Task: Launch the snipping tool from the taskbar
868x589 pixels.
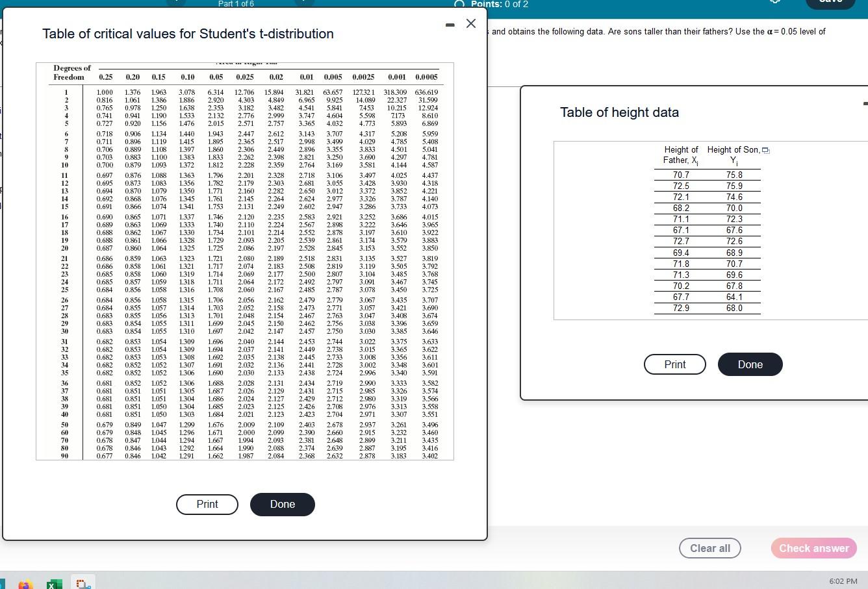Action: coord(83,583)
